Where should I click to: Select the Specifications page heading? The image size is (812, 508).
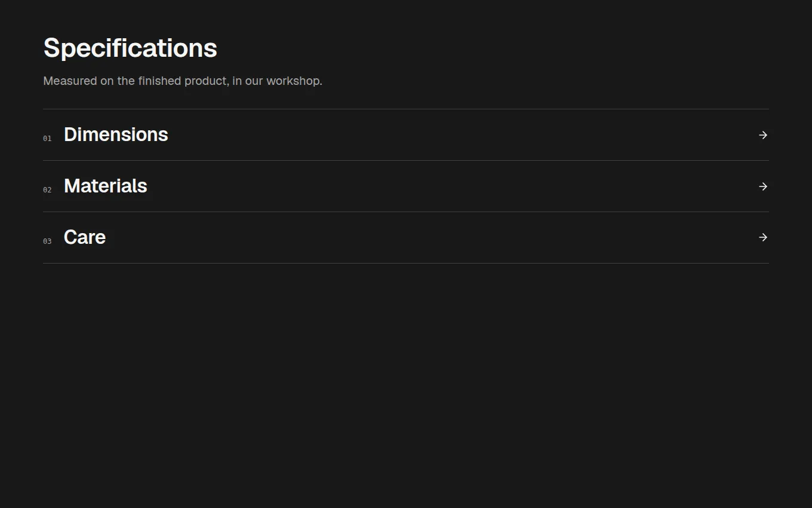point(130,48)
